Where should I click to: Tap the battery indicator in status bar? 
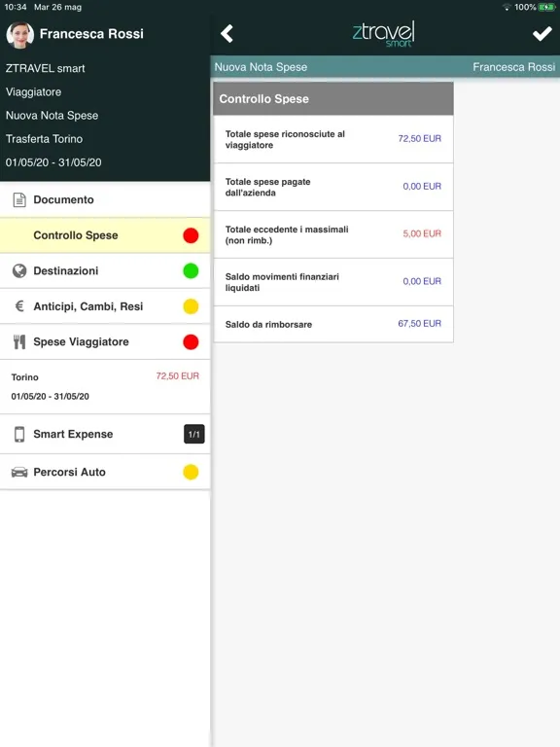point(546,7)
